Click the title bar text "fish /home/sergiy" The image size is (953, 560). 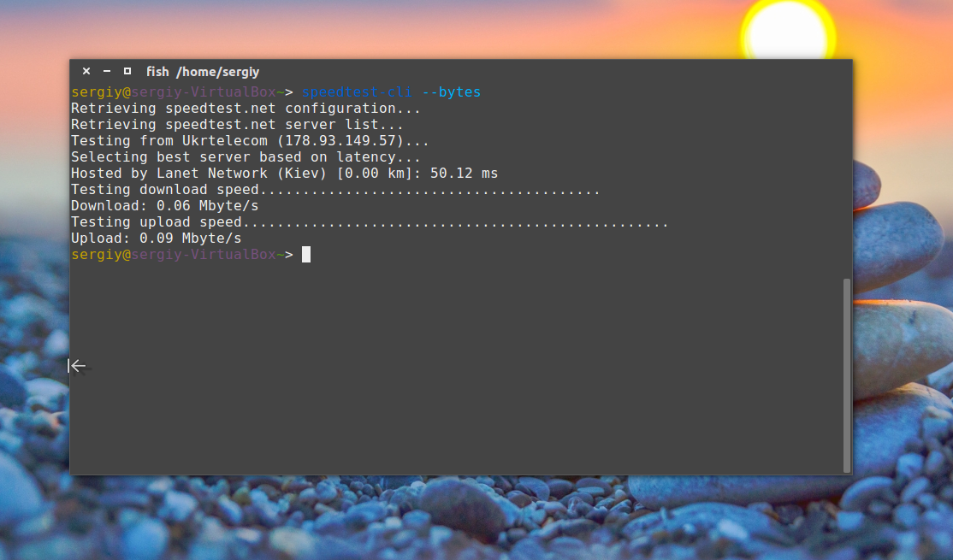click(203, 73)
